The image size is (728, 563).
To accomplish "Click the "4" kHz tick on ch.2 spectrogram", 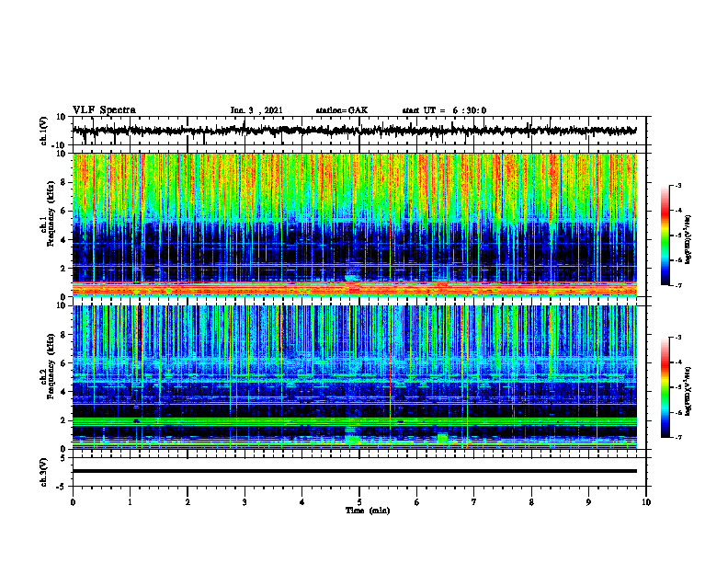I will (63, 392).
